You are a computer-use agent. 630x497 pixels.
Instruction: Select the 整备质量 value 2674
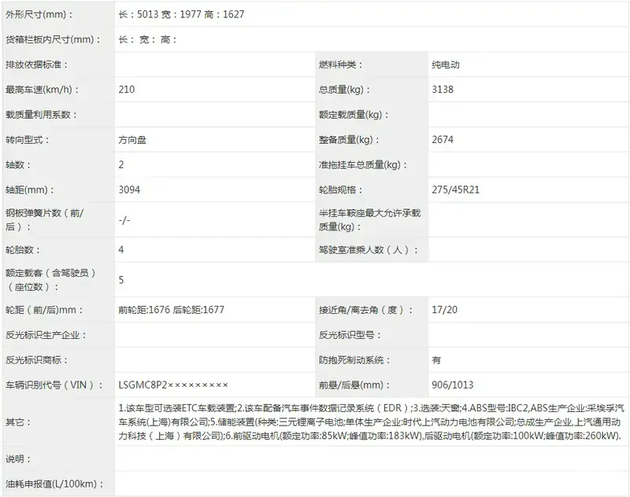(442, 140)
